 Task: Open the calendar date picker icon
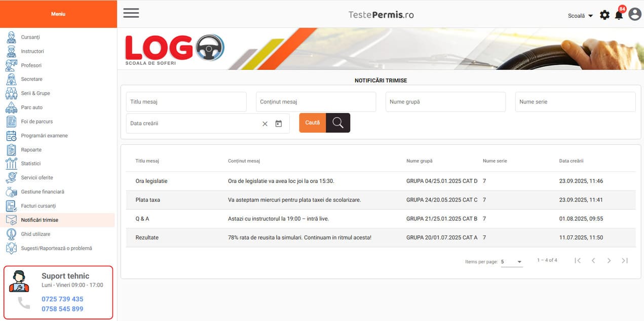click(x=278, y=124)
